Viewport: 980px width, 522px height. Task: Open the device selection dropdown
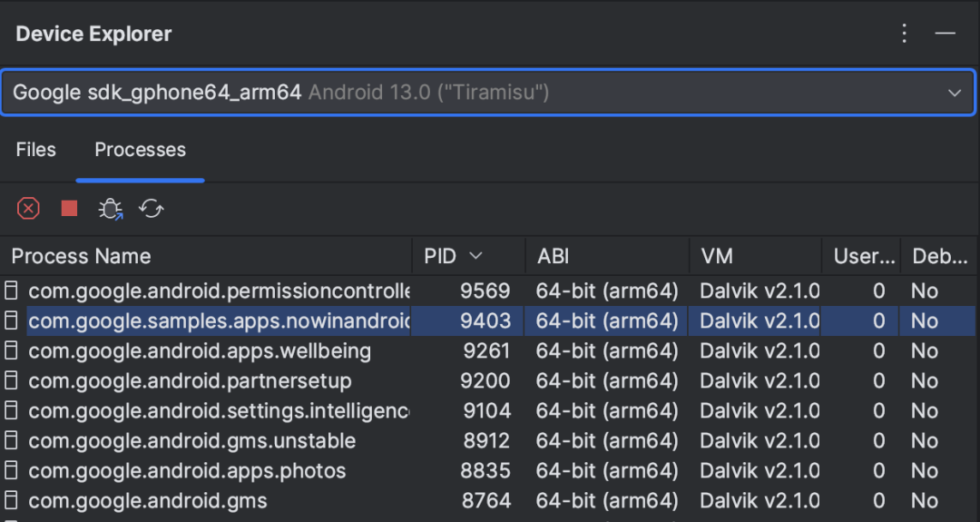pos(487,93)
